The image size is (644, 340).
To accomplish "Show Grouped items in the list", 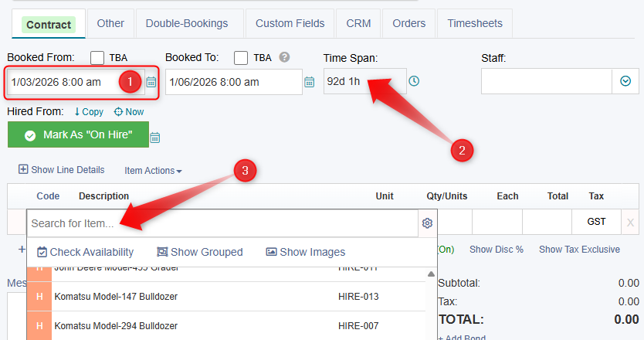I will [199, 252].
